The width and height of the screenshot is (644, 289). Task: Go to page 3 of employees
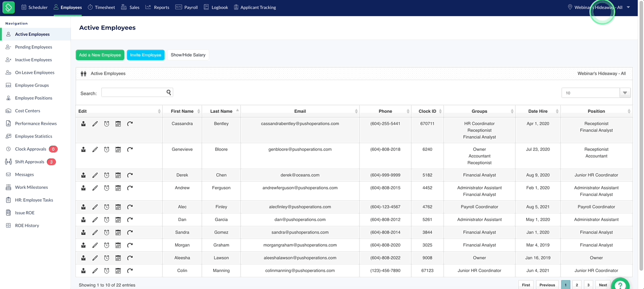pos(588,285)
